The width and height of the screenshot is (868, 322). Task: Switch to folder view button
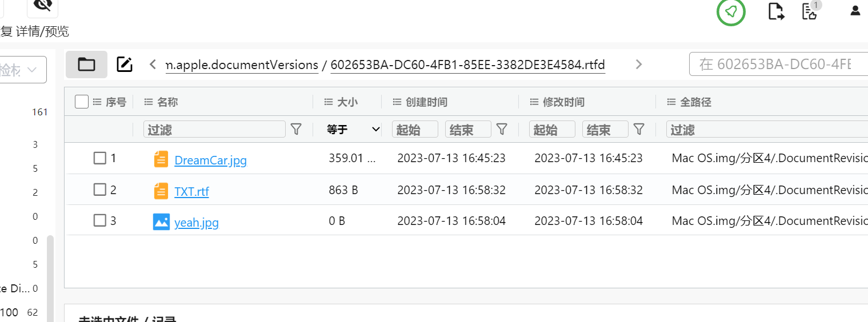(x=86, y=65)
